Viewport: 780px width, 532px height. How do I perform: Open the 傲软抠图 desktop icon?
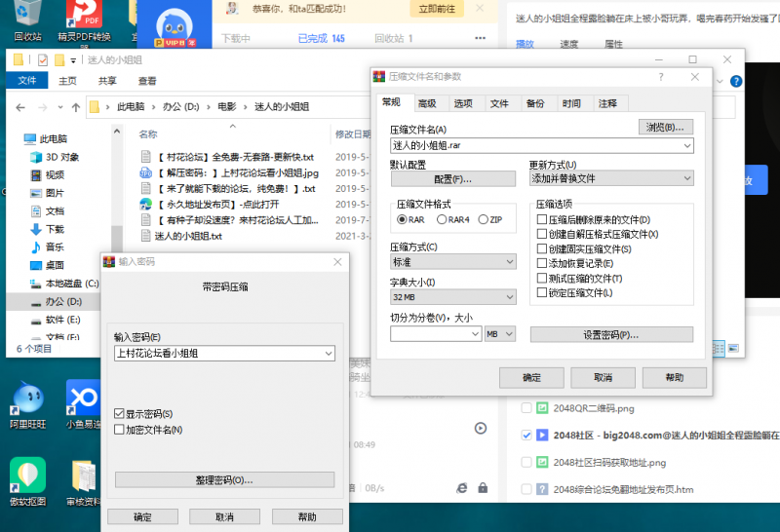coord(27,477)
